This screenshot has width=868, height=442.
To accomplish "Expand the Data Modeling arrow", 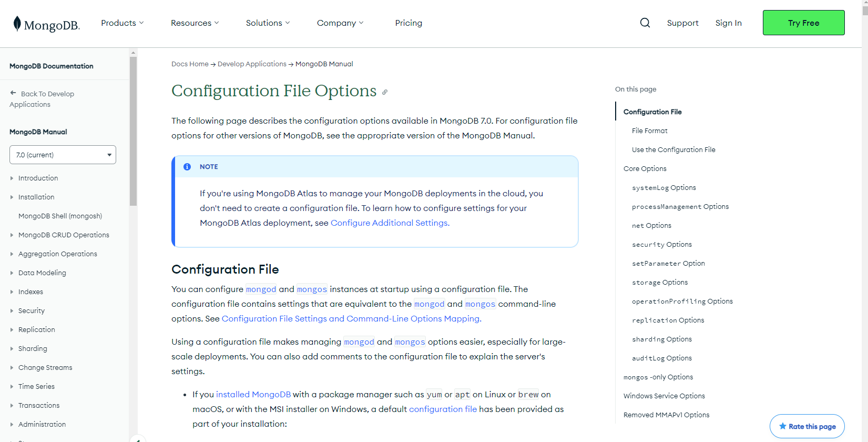I will click(x=12, y=273).
